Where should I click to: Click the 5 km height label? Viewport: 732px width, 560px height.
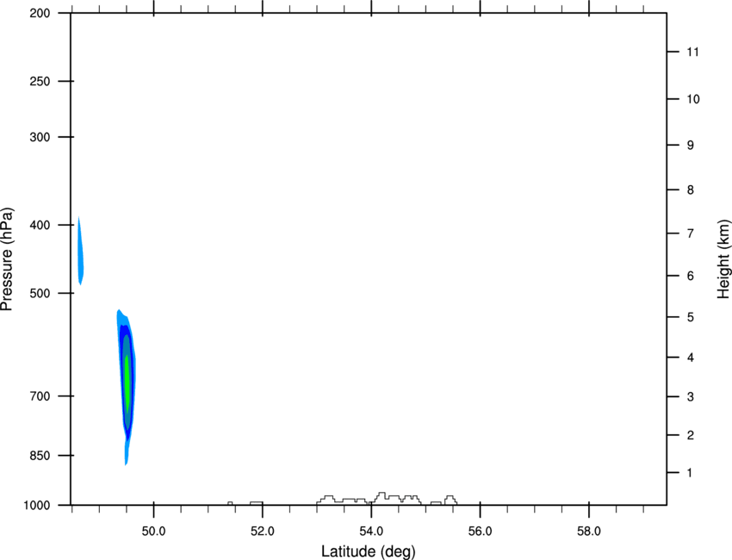(x=691, y=317)
